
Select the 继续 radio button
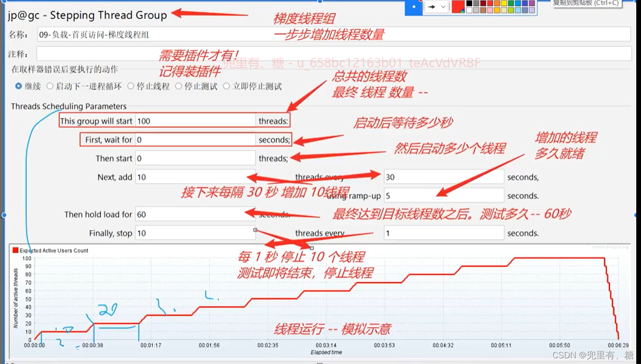click(18, 86)
